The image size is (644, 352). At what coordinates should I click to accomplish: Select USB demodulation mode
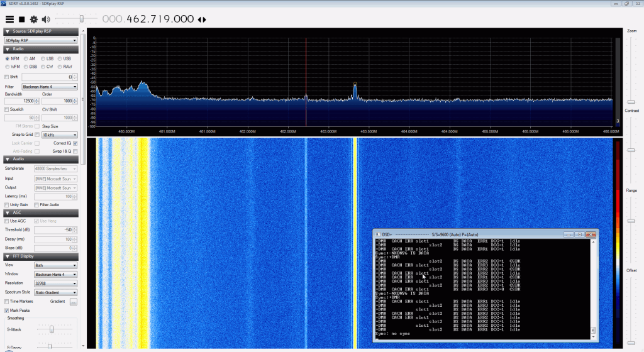(x=60, y=58)
